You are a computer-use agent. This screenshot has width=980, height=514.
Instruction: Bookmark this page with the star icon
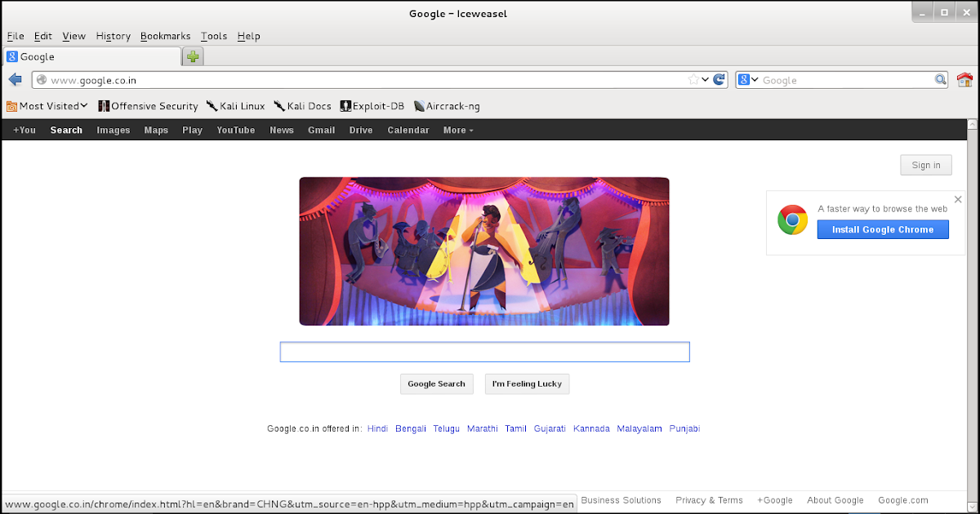point(694,79)
